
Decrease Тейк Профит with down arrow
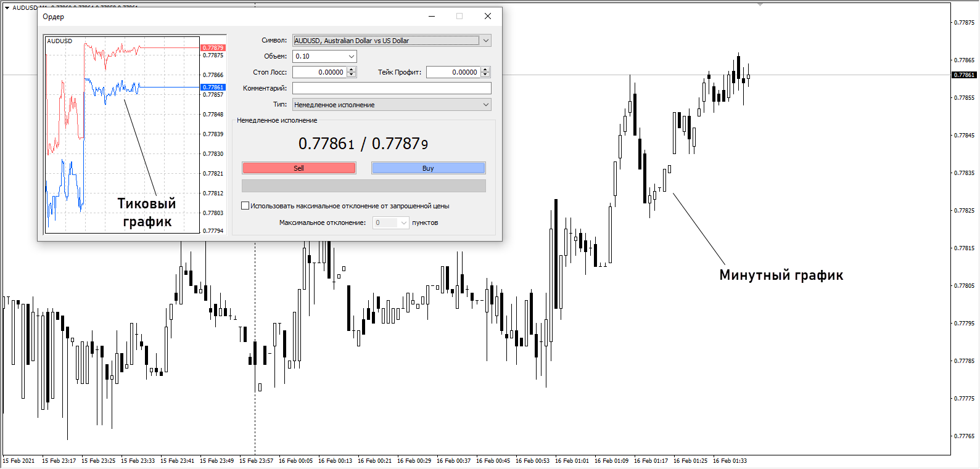pos(485,75)
